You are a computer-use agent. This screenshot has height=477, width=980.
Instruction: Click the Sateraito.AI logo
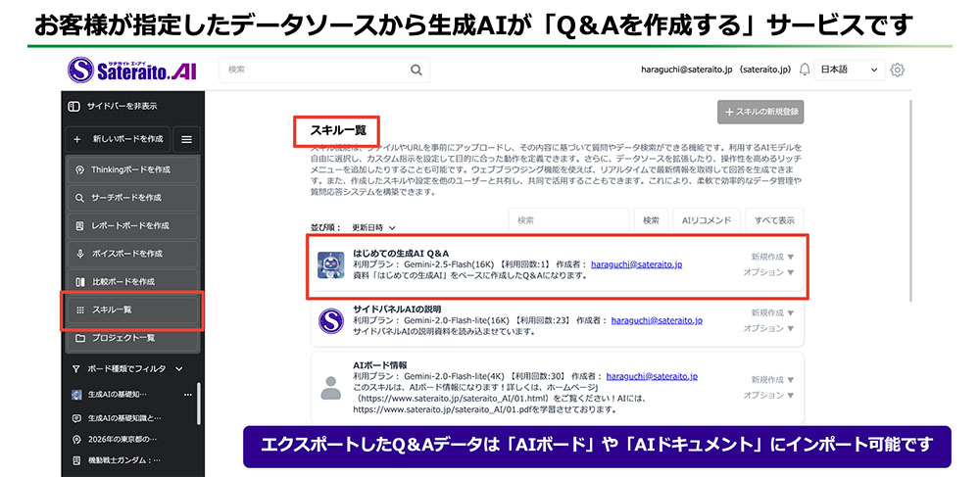[x=132, y=70]
